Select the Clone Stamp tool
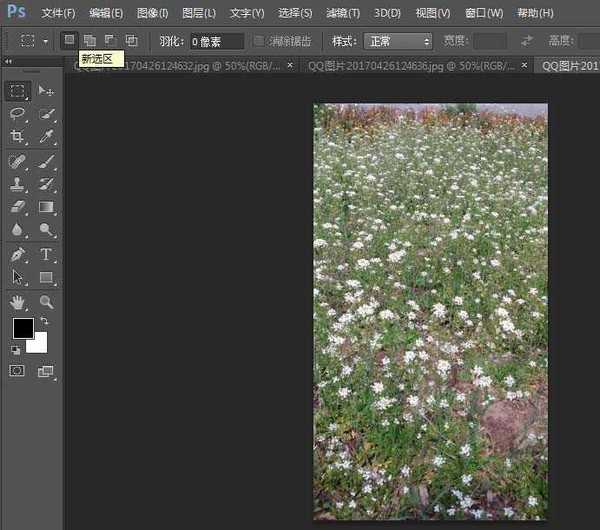The width and height of the screenshot is (600, 530). 17,184
